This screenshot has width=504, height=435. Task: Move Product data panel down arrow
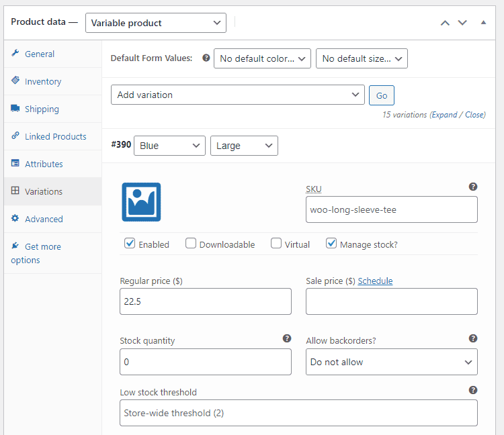(x=462, y=23)
